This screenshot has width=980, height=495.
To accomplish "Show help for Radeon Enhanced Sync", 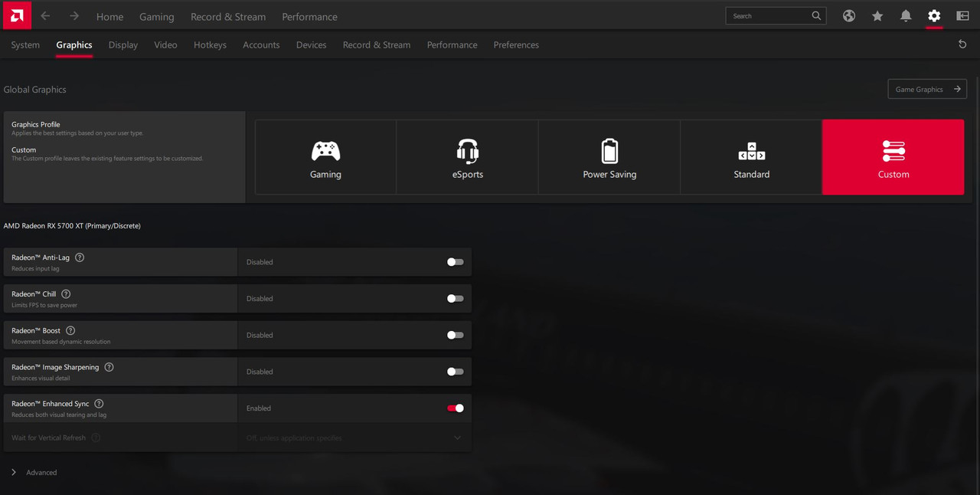I will click(x=99, y=404).
